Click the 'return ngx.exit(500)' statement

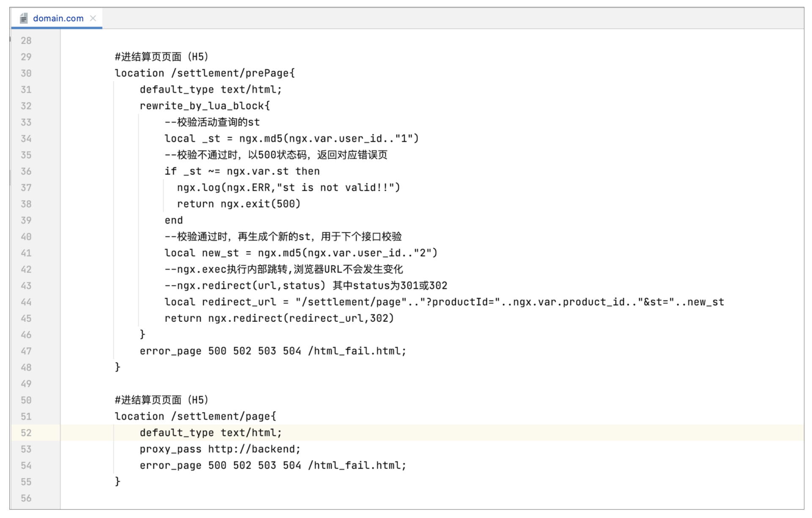[x=239, y=204]
